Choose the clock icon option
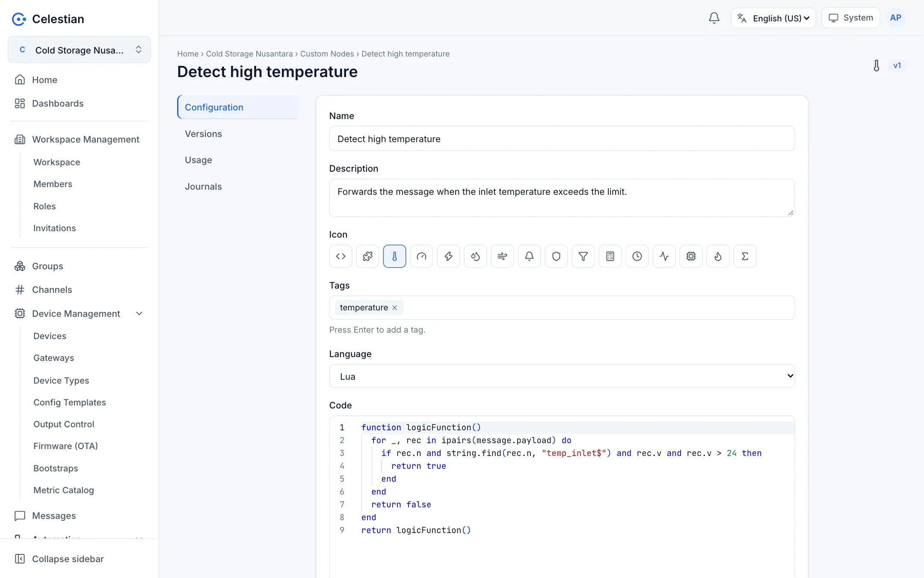The height and width of the screenshot is (578, 924). [x=637, y=256]
